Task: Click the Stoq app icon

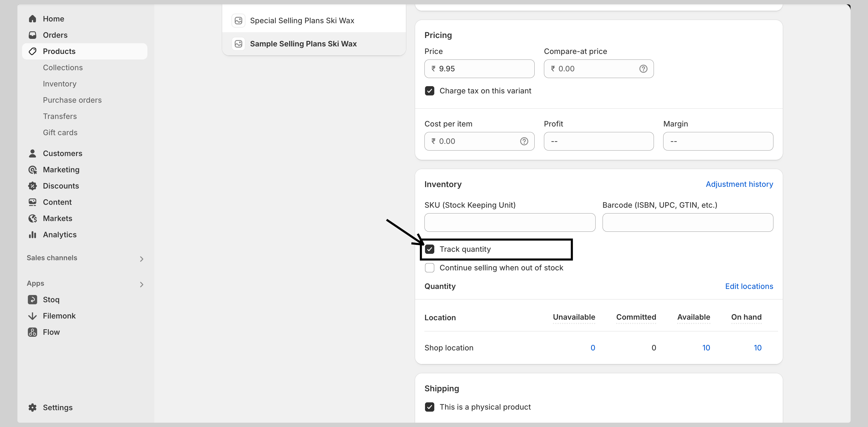Action: point(32,300)
